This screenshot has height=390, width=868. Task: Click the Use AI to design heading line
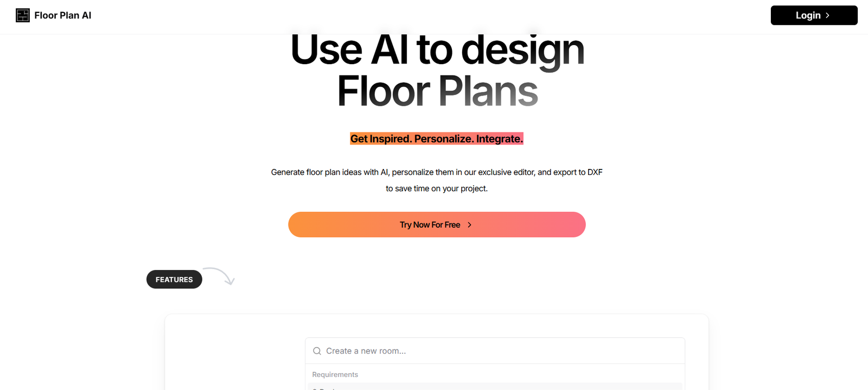(437, 50)
